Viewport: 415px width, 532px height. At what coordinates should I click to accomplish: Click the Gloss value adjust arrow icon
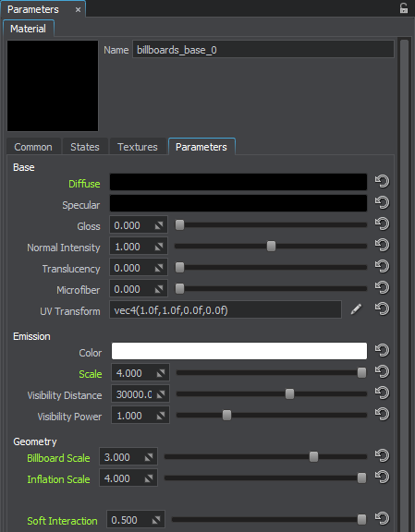[159, 225]
